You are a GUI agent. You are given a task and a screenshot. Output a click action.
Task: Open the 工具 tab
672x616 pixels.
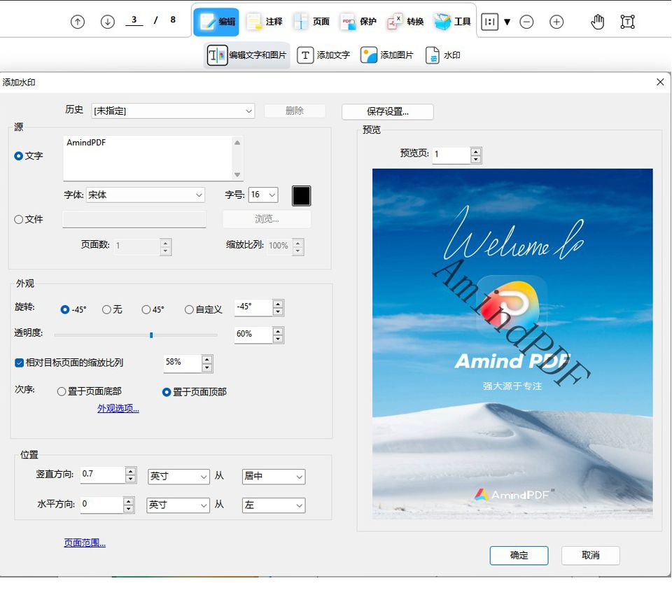coord(453,22)
